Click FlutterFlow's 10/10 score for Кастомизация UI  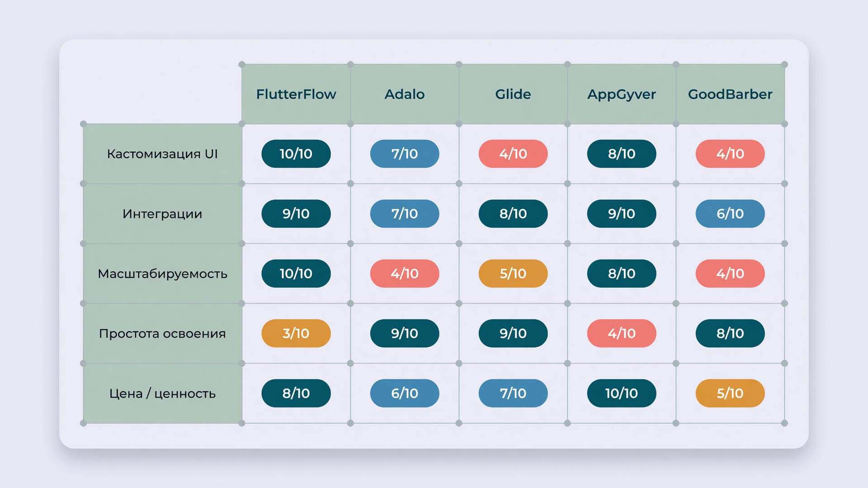[x=296, y=154]
